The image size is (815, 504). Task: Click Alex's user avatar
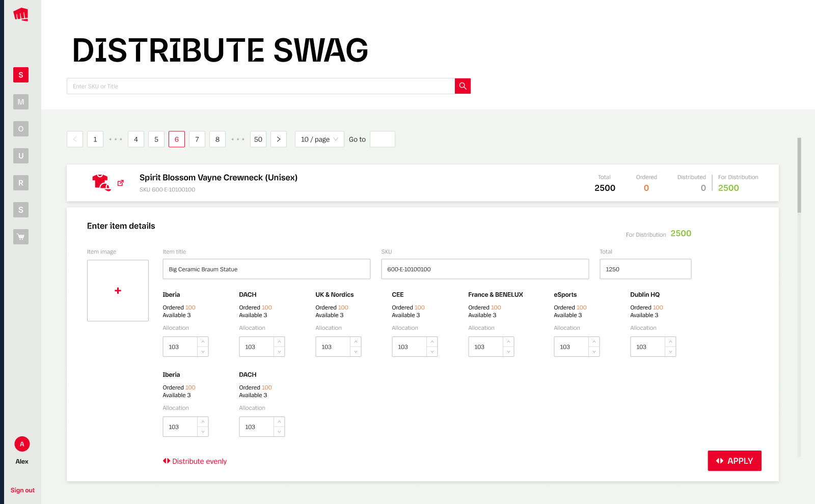pos(22,444)
